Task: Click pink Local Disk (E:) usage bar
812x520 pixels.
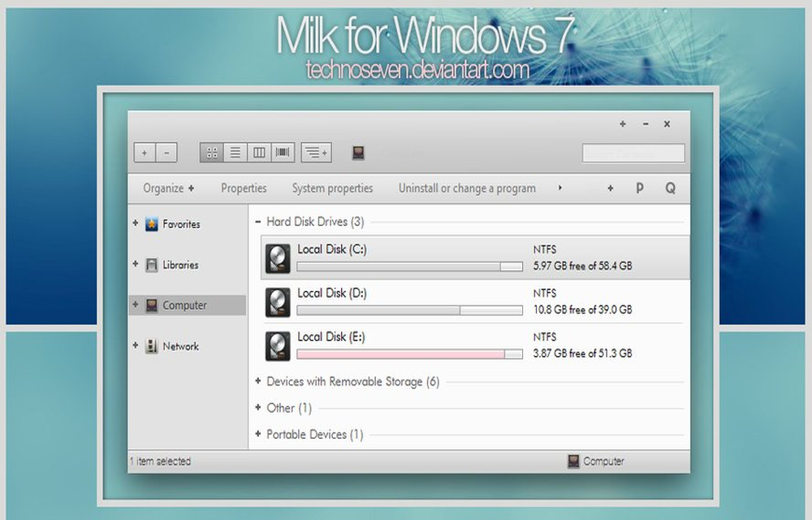Action: (409, 353)
